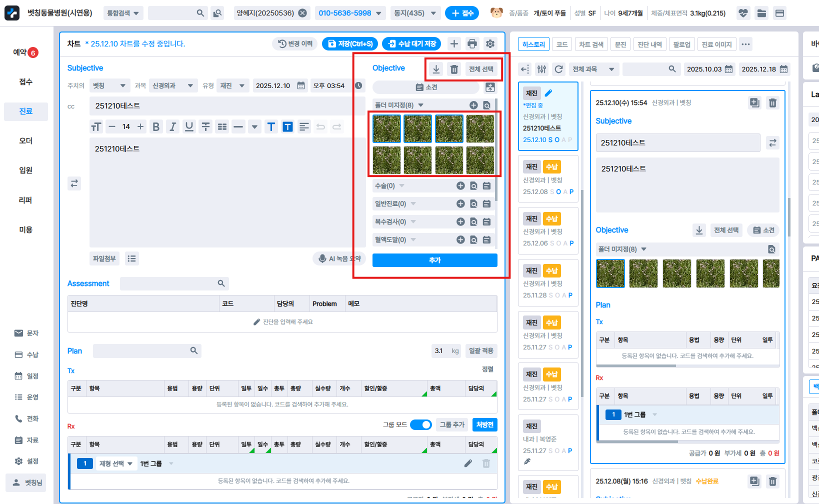819x504 pixels.
Task: Click 전체 선택 in the chart Objective header
Action: pyautogui.click(x=481, y=69)
